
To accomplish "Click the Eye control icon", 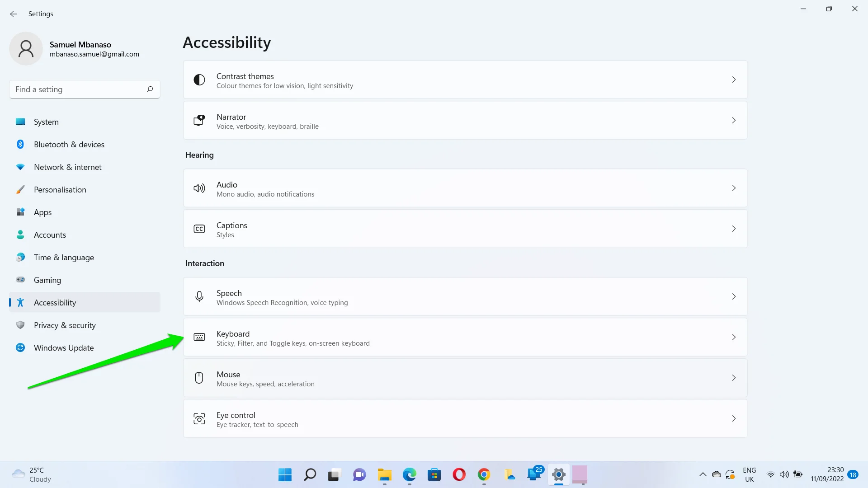I will click(x=199, y=419).
